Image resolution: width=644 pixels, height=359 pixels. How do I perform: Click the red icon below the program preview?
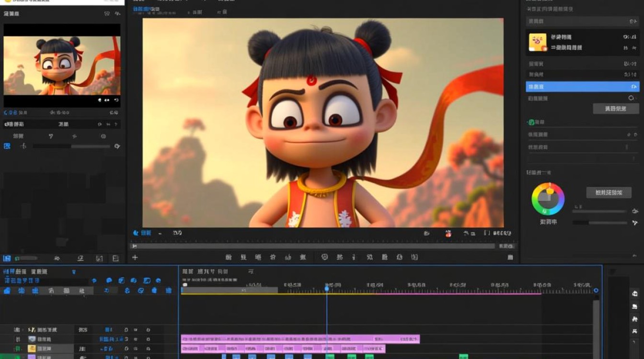pos(448,233)
